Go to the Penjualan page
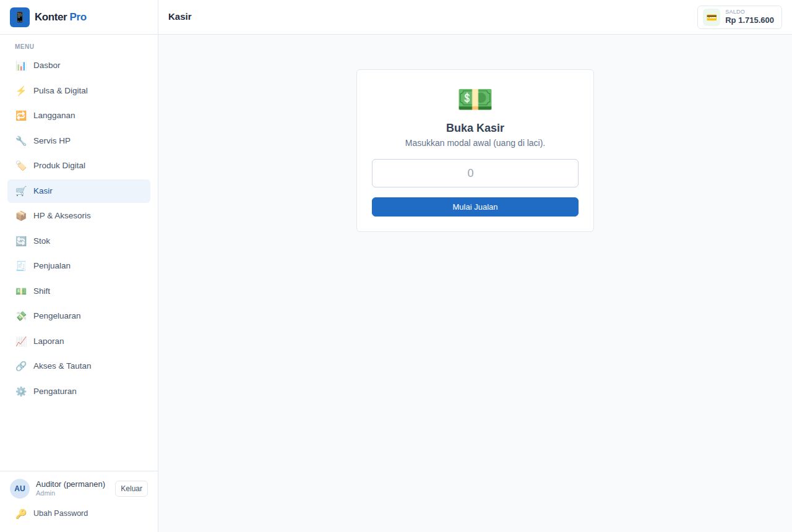The height and width of the screenshot is (532, 792). coord(79,266)
